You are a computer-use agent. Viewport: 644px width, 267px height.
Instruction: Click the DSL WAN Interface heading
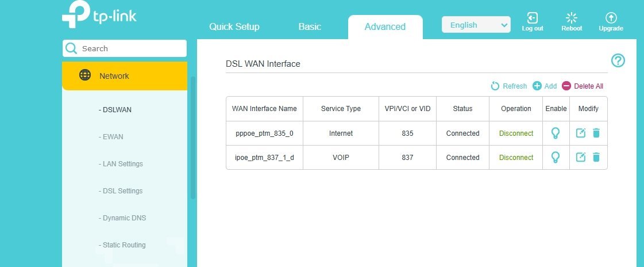(263, 64)
